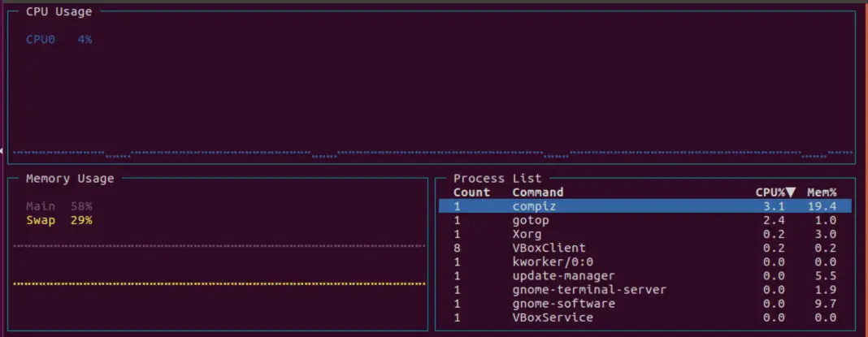Screen dimensions: 868x337
Task: Click the 1.0 memory value for gotop
Action: click(826, 220)
